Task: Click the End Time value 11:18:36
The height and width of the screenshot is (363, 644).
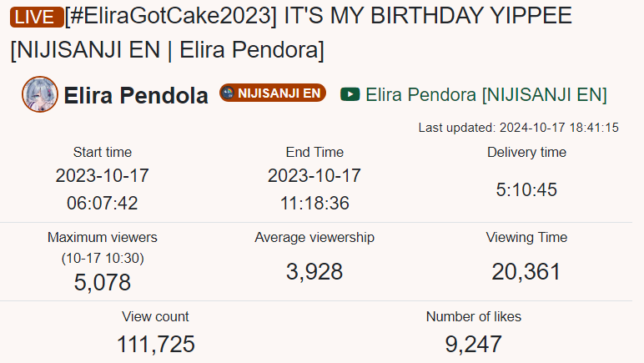Action: (x=314, y=203)
